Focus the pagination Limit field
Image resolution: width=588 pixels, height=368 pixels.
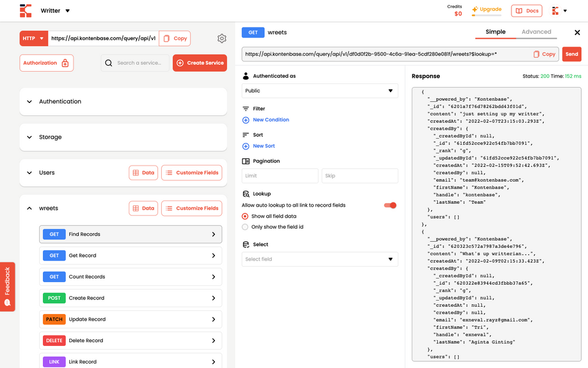click(280, 176)
